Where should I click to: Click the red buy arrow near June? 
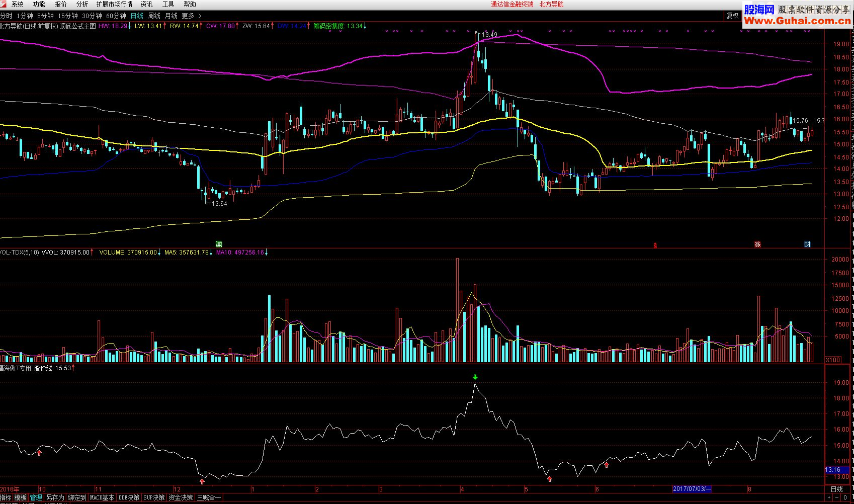pos(607,465)
